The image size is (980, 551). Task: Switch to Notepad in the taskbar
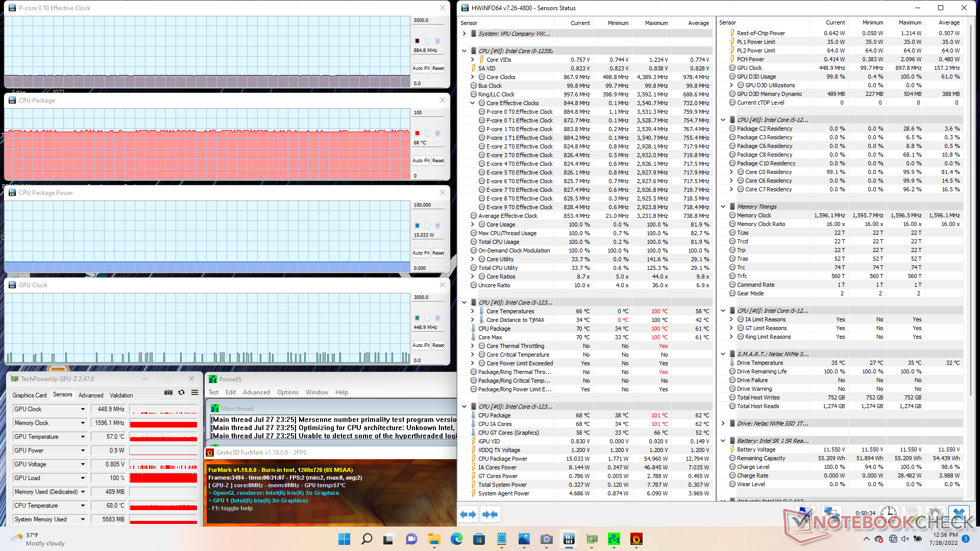pos(501,539)
